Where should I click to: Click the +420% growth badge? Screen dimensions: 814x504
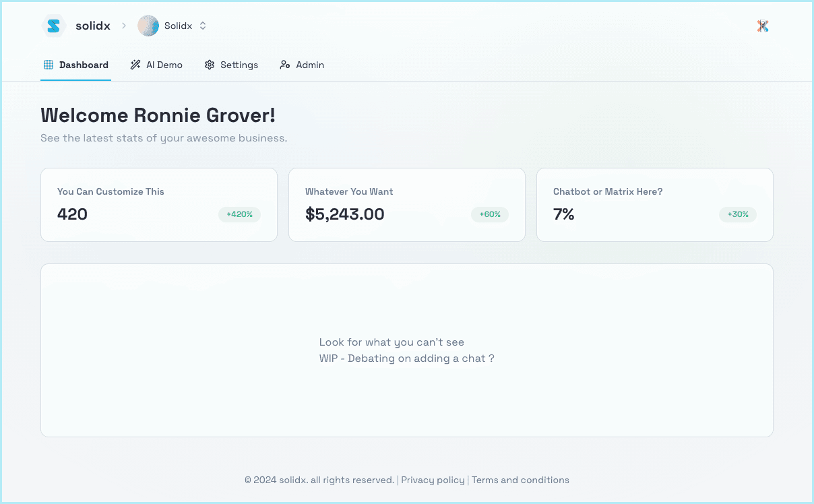pyautogui.click(x=239, y=214)
